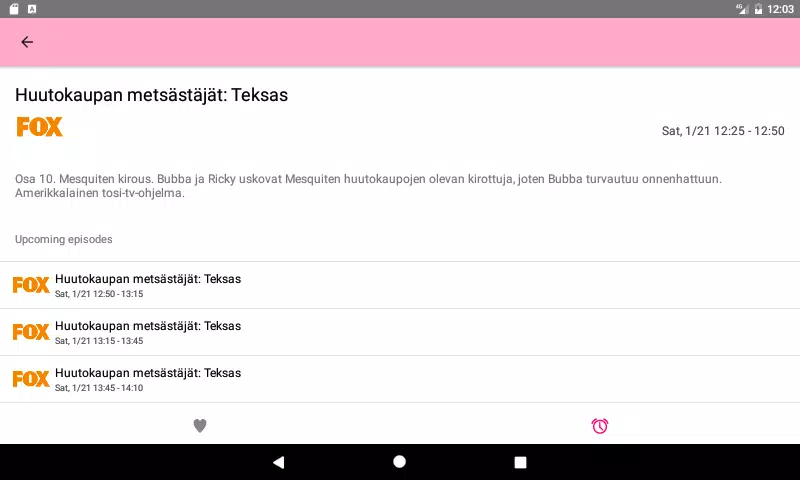Screen dimensions: 800x480
Task: Tap the Android recent apps square button
Action: pyautogui.click(x=520, y=462)
